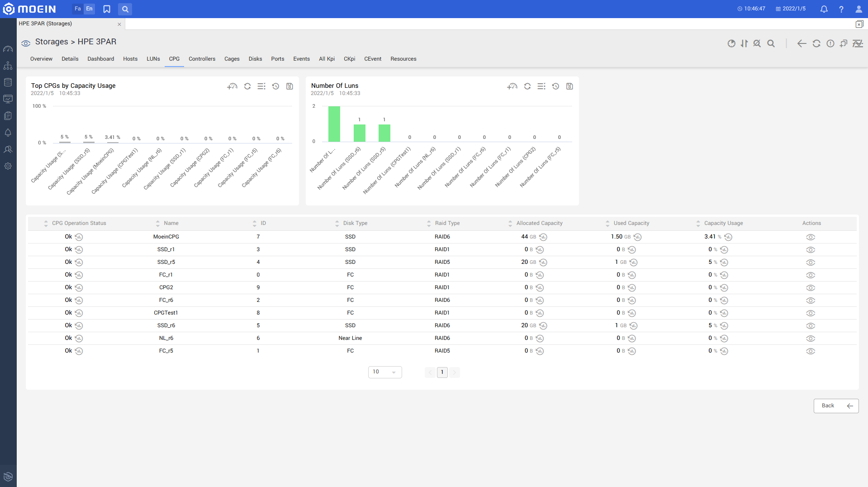Image resolution: width=868 pixels, height=487 pixels.
Task: Close the HPE 3PAR (Storages) tab
Action: (119, 24)
